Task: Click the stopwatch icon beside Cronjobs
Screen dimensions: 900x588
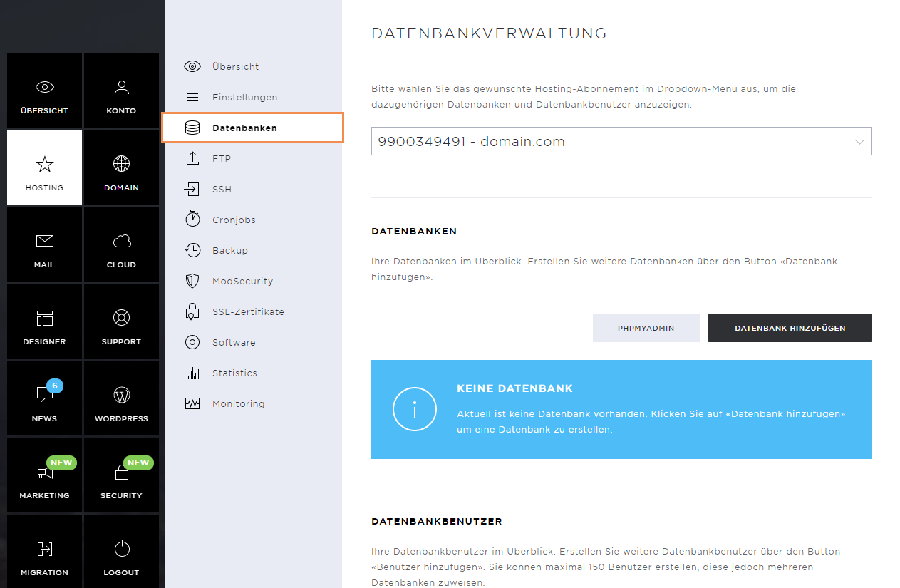Action: coord(192,219)
